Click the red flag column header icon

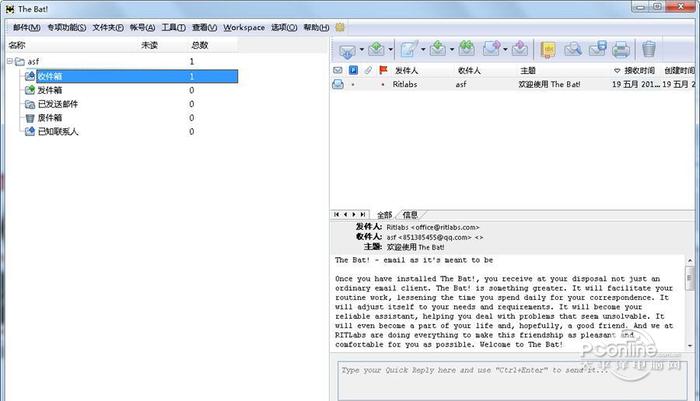click(383, 71)
